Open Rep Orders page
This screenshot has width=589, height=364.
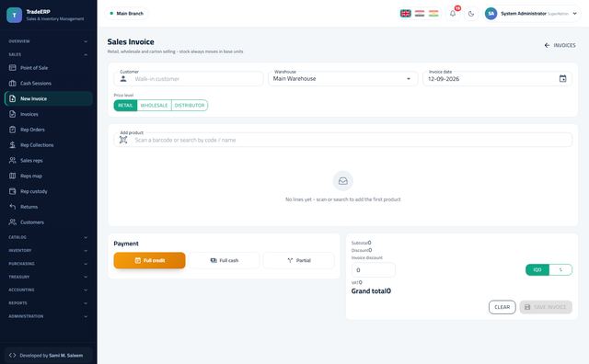49,130
